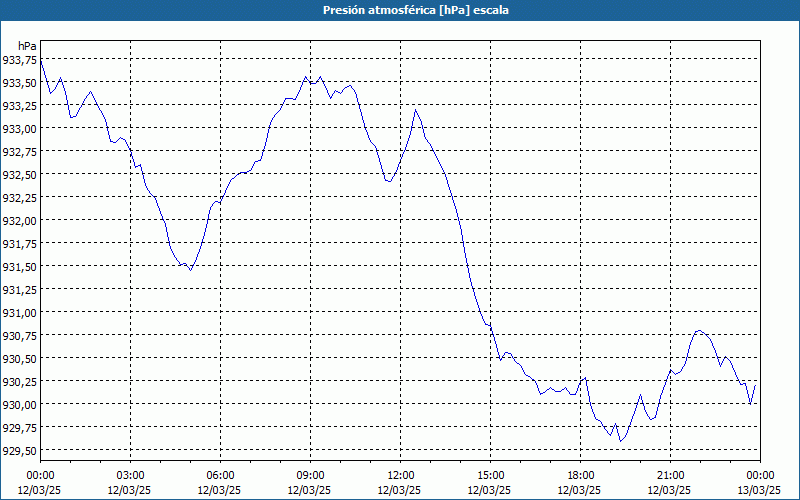Click the 00:00 label above 13/03/25
The image size is (800, 500).
tap(760, 476)
